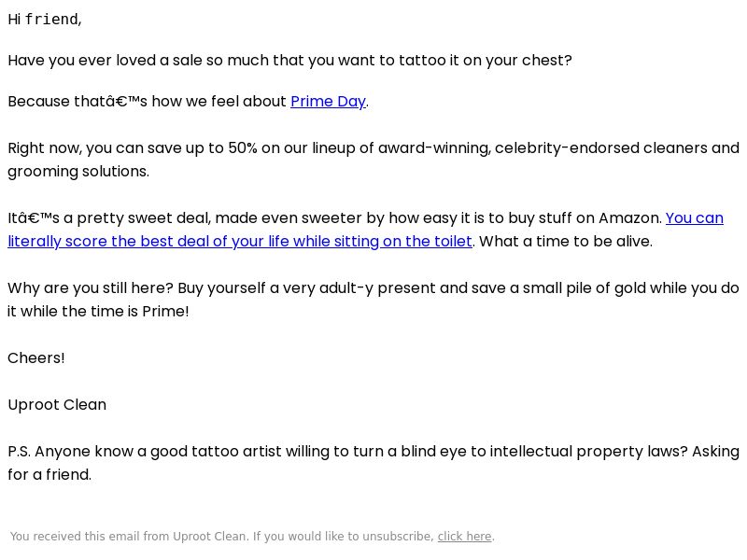
Task: Follow the 'literally score the best deal' link
Action: coord(120,242)
